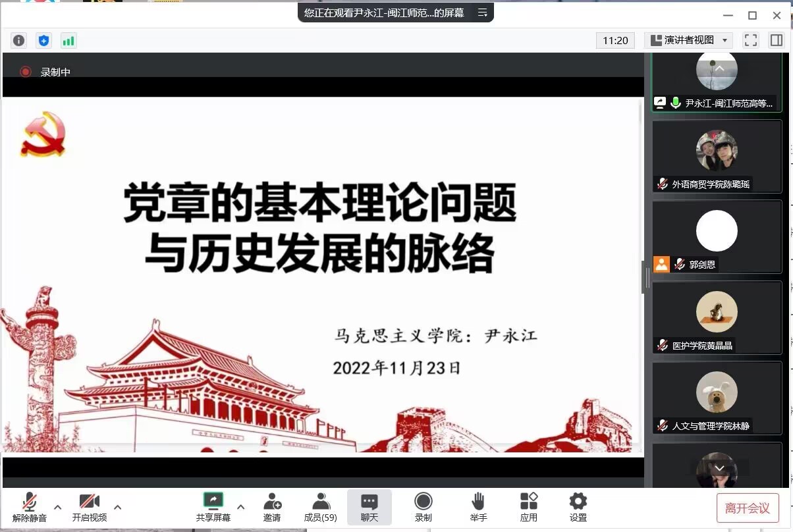793x532 pixels.
Task: Turn on camera with 开启视频
Action: tap(89, 507)
